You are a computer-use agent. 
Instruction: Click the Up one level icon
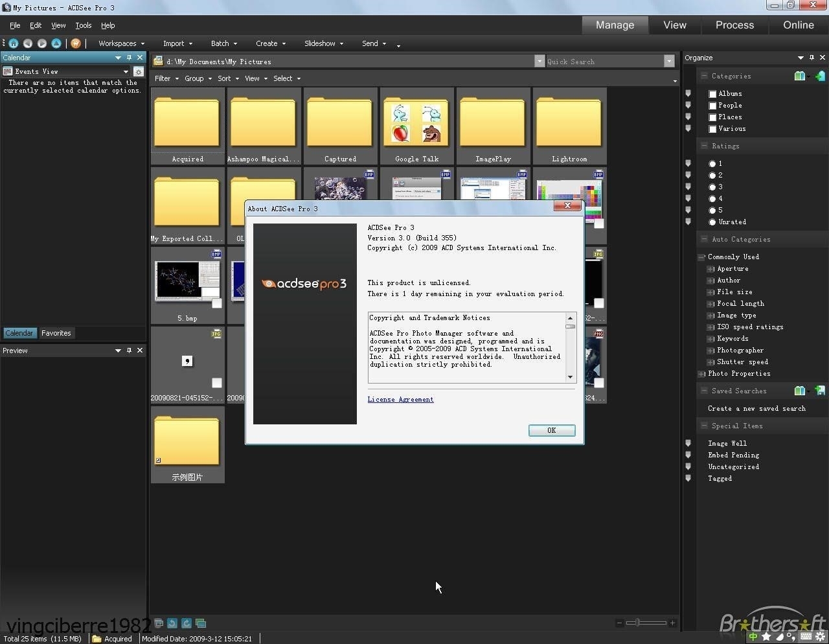[x=56, y=43]
